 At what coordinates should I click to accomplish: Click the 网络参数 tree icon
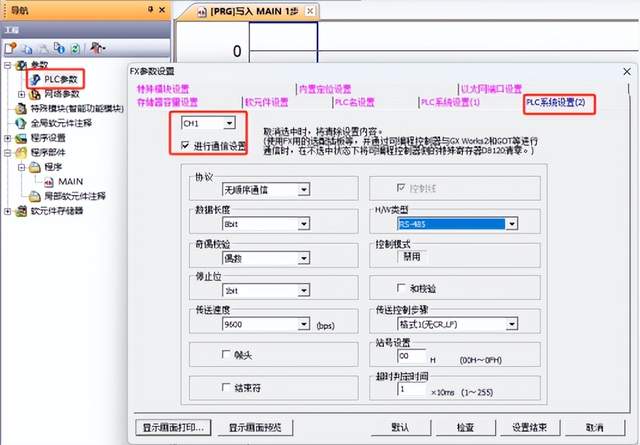tap(36, 93)
